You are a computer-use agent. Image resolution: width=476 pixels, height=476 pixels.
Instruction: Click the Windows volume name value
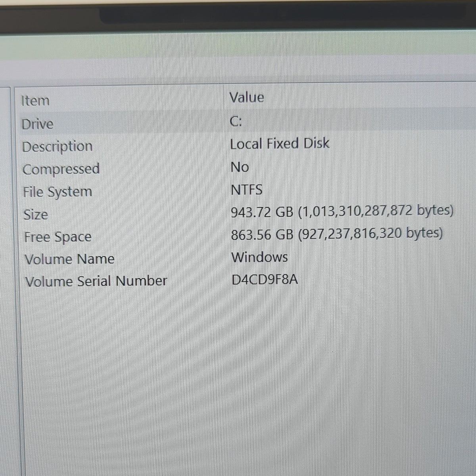260,257
